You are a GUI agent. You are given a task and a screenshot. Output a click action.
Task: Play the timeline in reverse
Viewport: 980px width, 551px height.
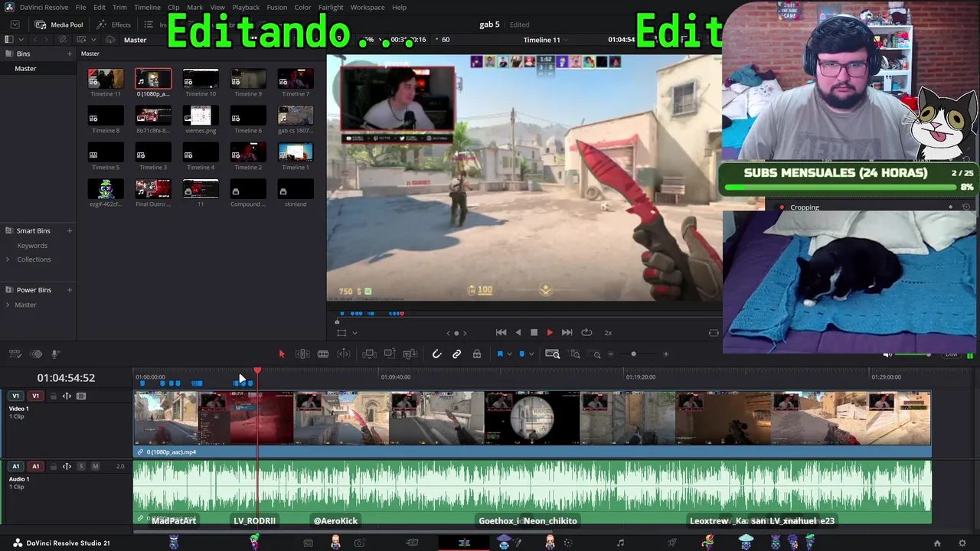point(518,332)
